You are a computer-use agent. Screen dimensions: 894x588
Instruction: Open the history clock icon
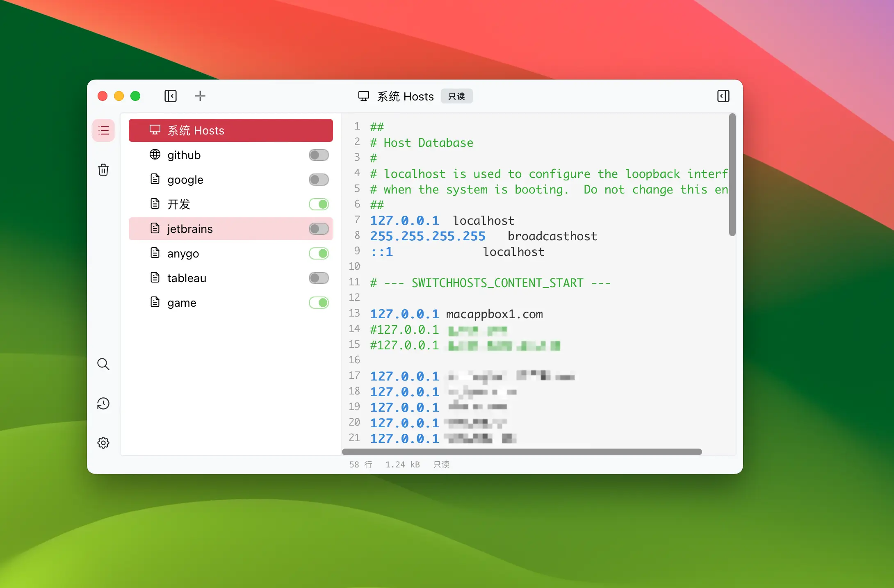point(103,403)
